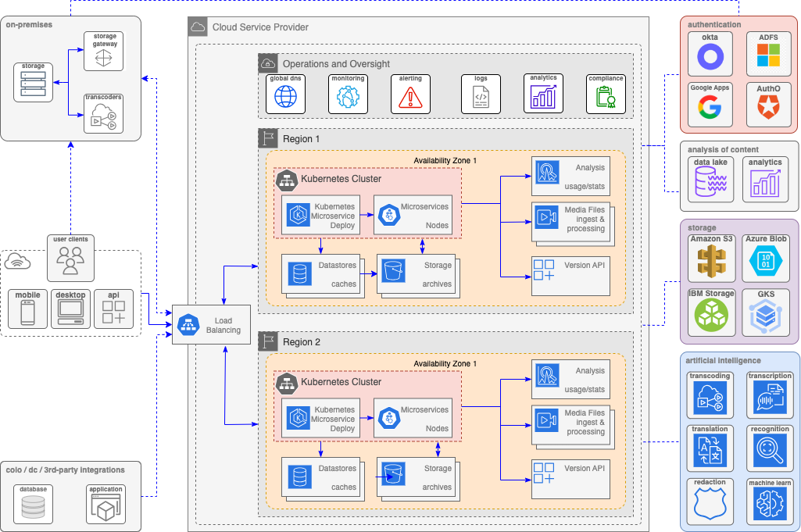The height and width of the screenshot is (532, 801).
Task: Click the logs document icon
Action: pos(480,97)
